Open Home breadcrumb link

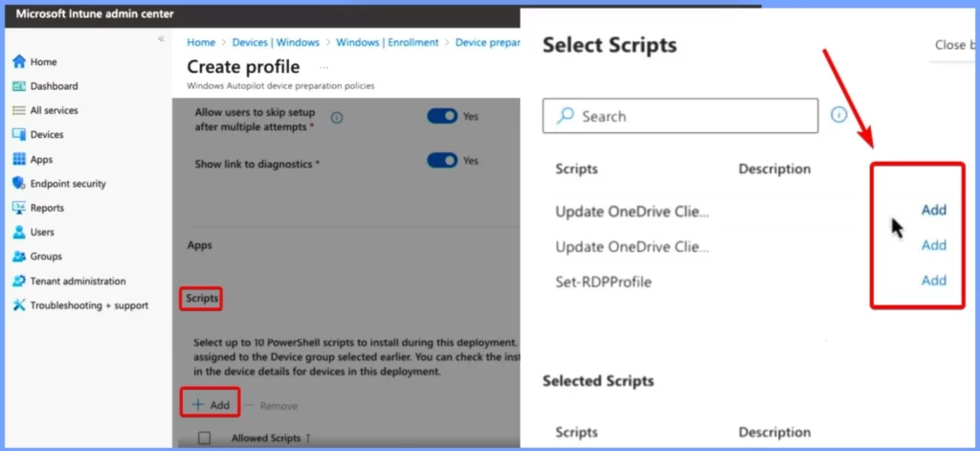201,42
